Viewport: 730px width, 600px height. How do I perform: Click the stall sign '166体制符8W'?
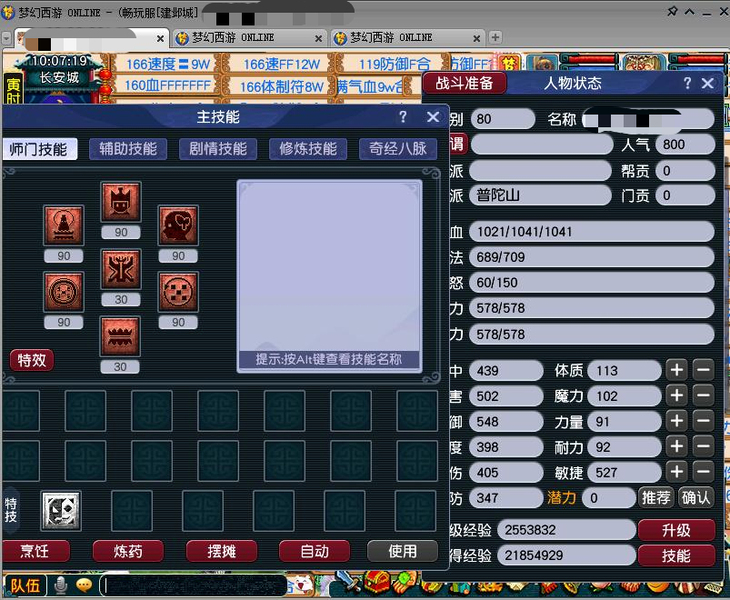click(282, 87)
